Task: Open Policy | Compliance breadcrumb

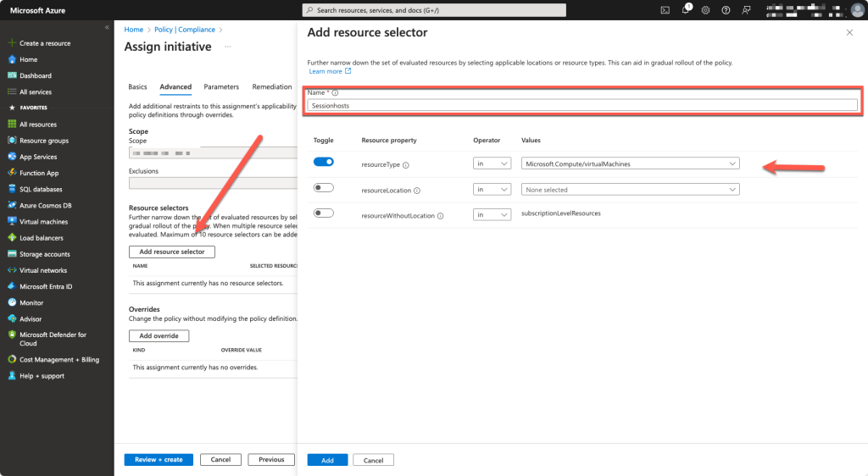Action: [x=184, y=30]
